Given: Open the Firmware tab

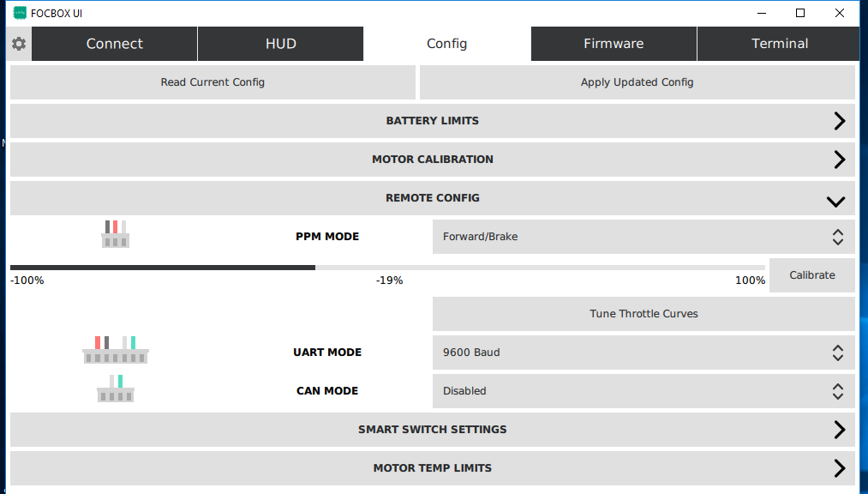Looking at the screenshot, I should (x=614, y=44).
